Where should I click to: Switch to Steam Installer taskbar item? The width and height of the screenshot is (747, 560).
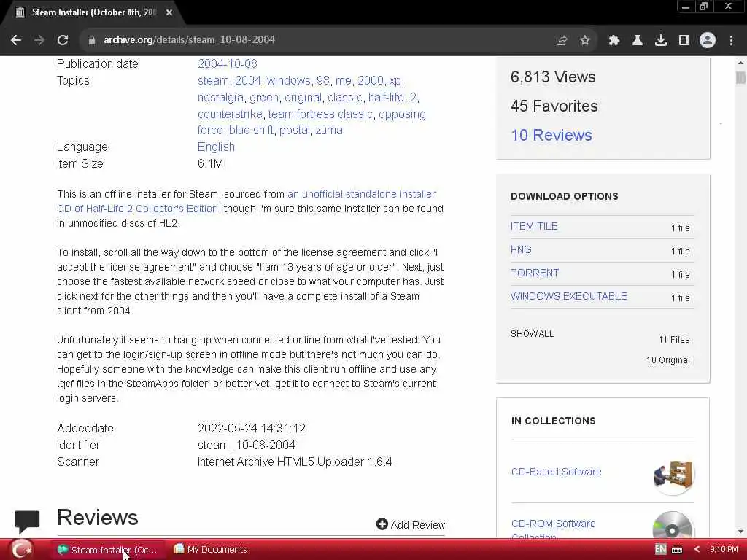(109, 550)
